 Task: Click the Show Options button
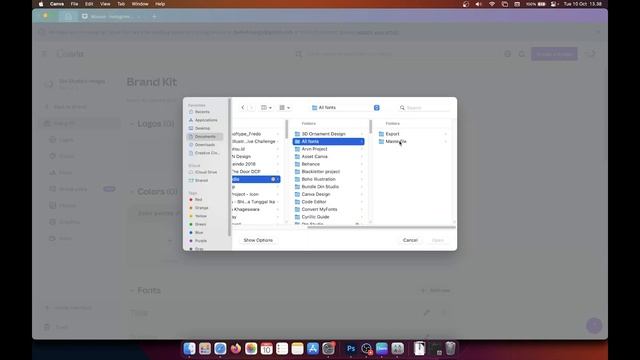coord(258,240)
